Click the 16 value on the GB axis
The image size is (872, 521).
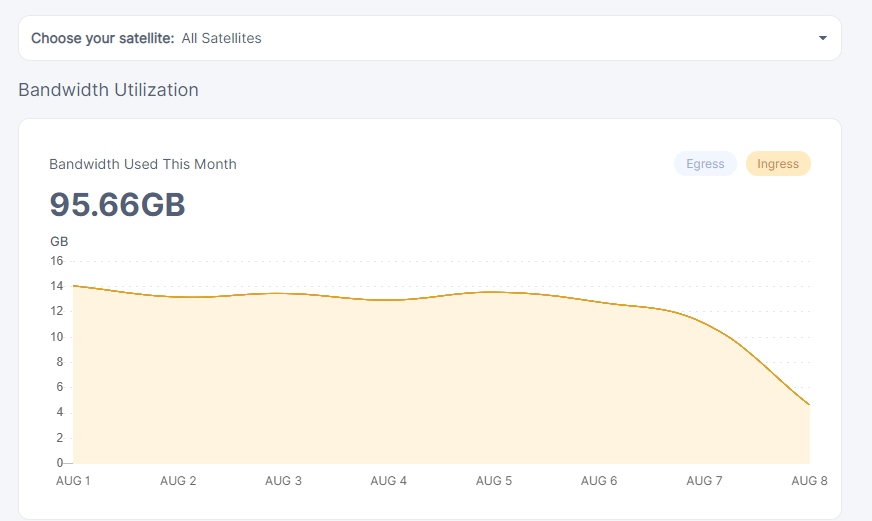coord(57,261)
